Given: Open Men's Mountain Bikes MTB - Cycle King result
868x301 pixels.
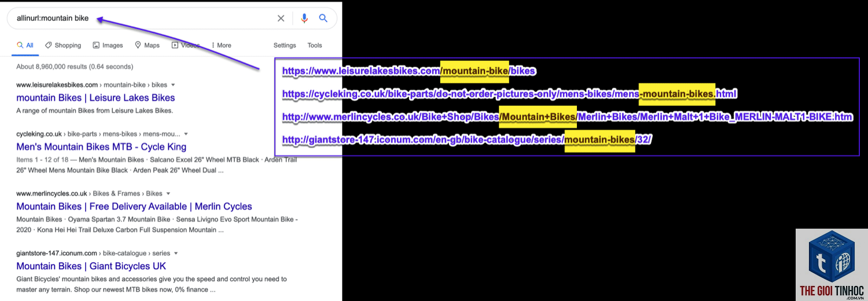Looking at the screenshot, I should pyautogui.click(x=101, y=147).
